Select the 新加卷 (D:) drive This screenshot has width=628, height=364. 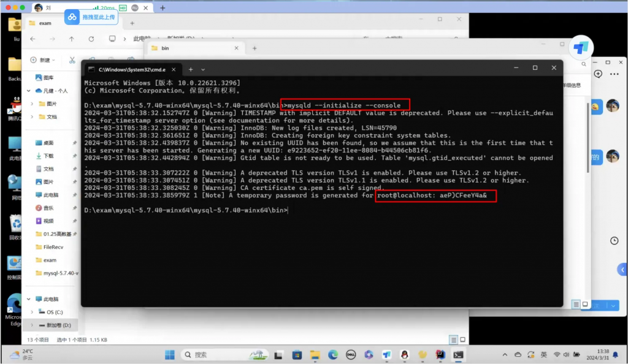coord(55,325)
